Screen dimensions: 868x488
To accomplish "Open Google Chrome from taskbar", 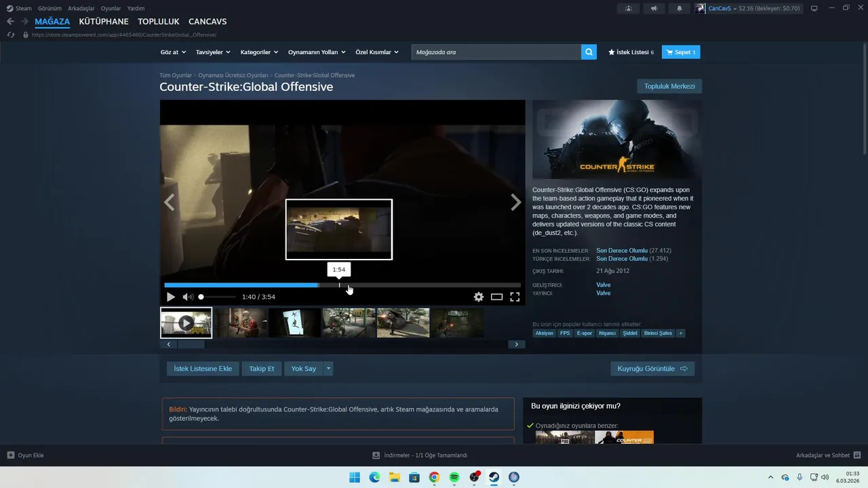I will [x=434, y=477].
